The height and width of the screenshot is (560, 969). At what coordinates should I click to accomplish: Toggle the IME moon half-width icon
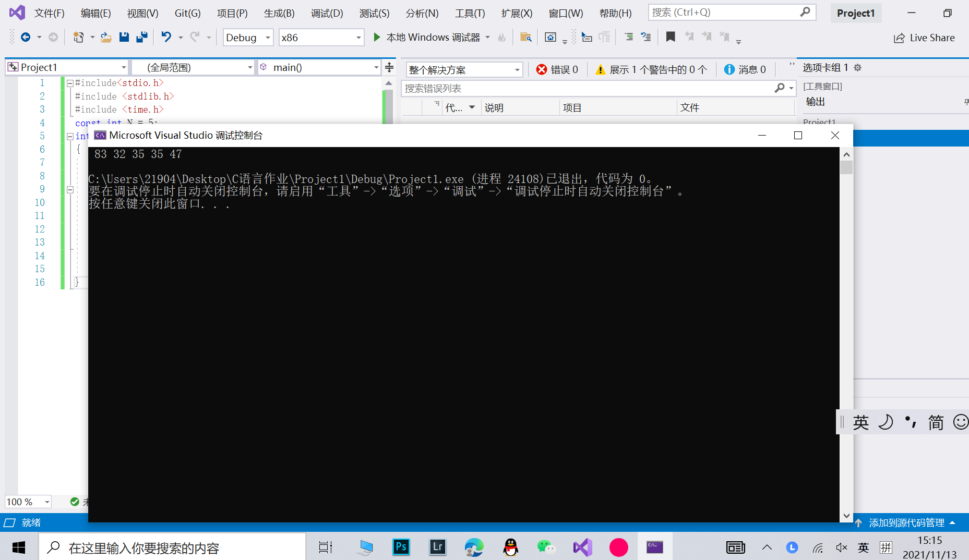click(886, 422)
